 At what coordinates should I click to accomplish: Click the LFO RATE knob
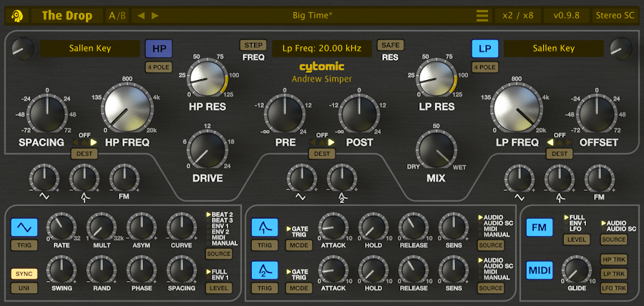tap(62, 227)
